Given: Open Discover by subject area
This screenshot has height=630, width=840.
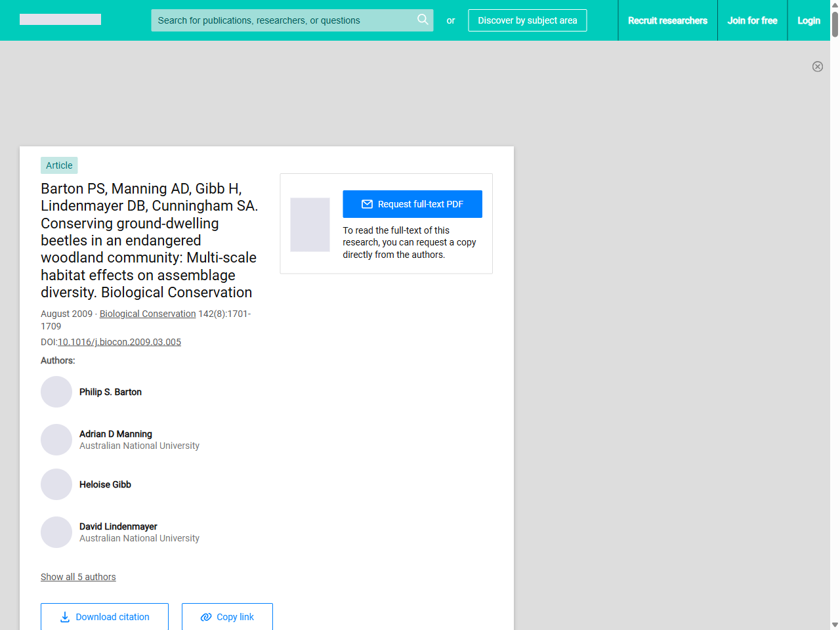Looking at the screenshot, I should [x=527, y=20].
